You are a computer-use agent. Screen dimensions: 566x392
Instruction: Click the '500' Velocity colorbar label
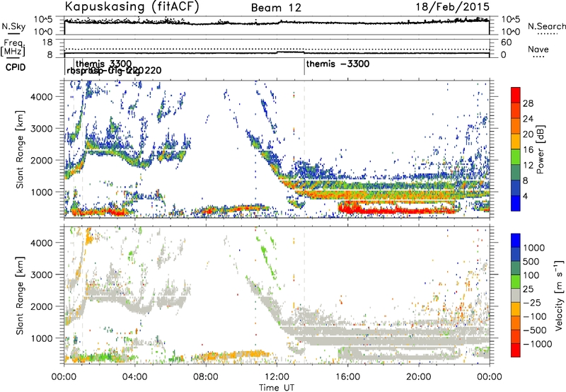coord(531,261)
